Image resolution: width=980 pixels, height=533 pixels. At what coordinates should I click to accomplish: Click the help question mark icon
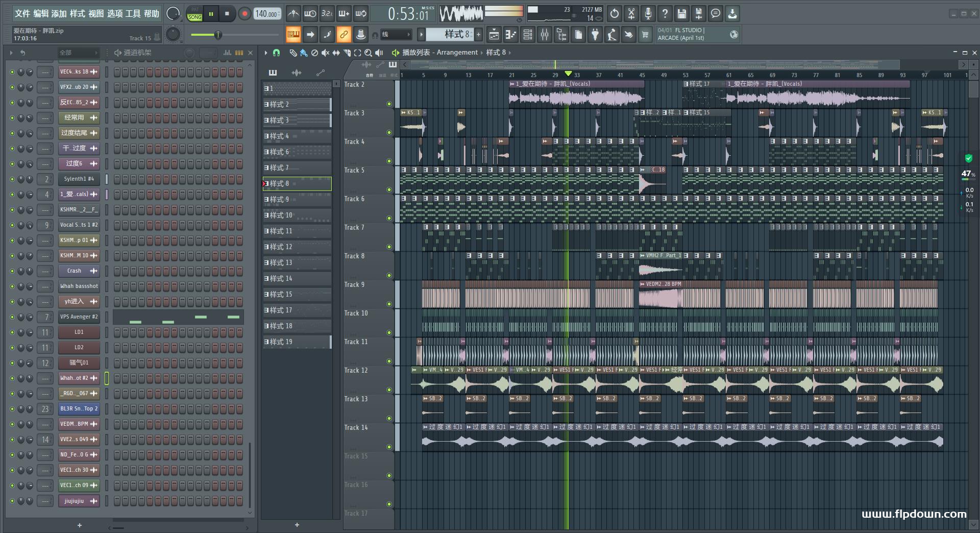coord(665,14)
